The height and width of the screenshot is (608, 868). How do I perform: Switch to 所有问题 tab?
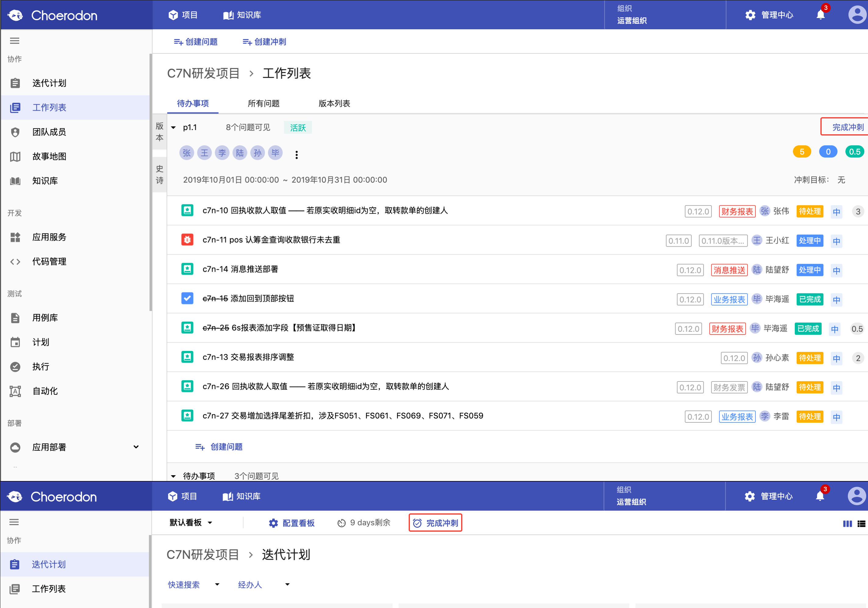click(264, 103)
